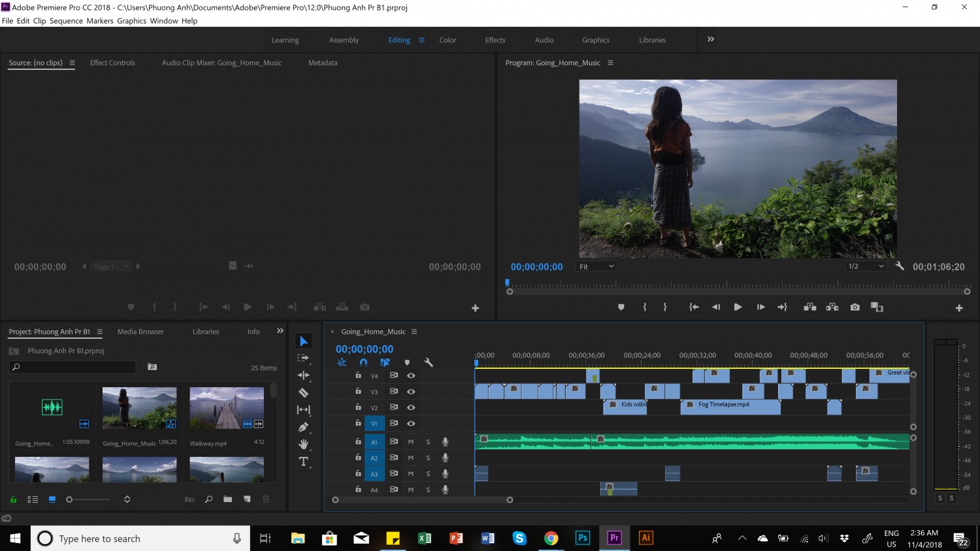980x551 pixels.
Task: Switch to the Color workspace
Action: click(x=448, y=40)
